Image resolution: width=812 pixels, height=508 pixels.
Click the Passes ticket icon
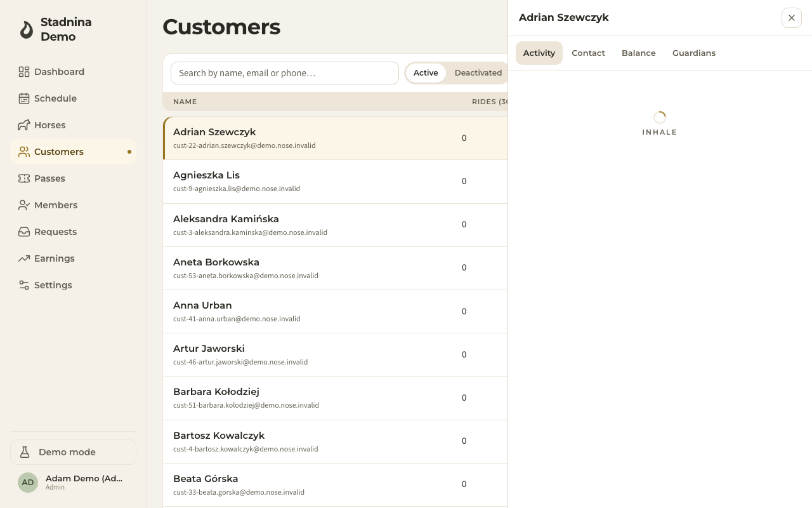[x=24, y=178]
